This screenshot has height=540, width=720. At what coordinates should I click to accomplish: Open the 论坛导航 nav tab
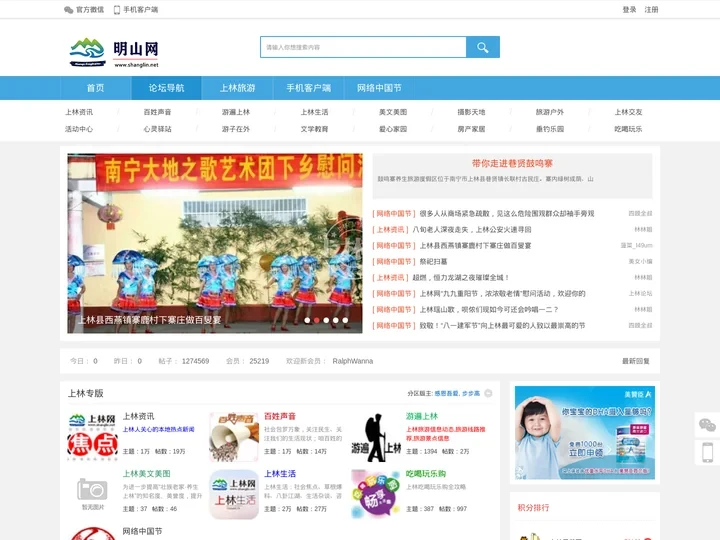(166, 88)
